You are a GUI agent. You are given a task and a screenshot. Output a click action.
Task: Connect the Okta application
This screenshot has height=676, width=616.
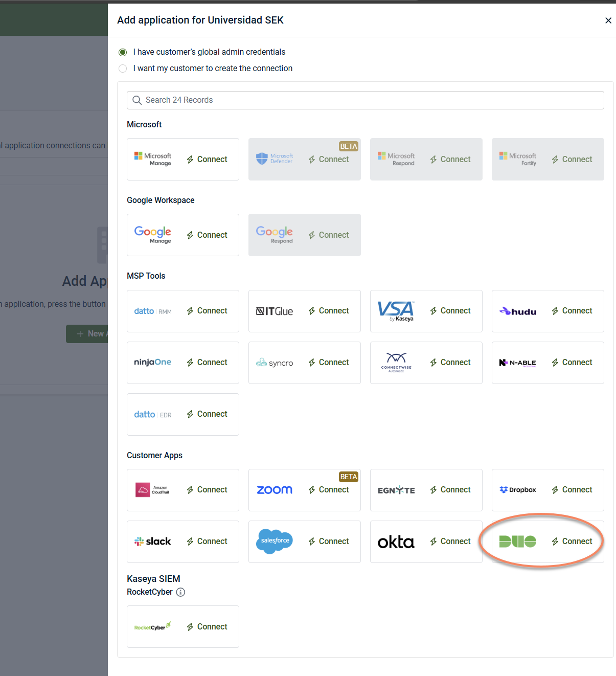click(450, 542)
